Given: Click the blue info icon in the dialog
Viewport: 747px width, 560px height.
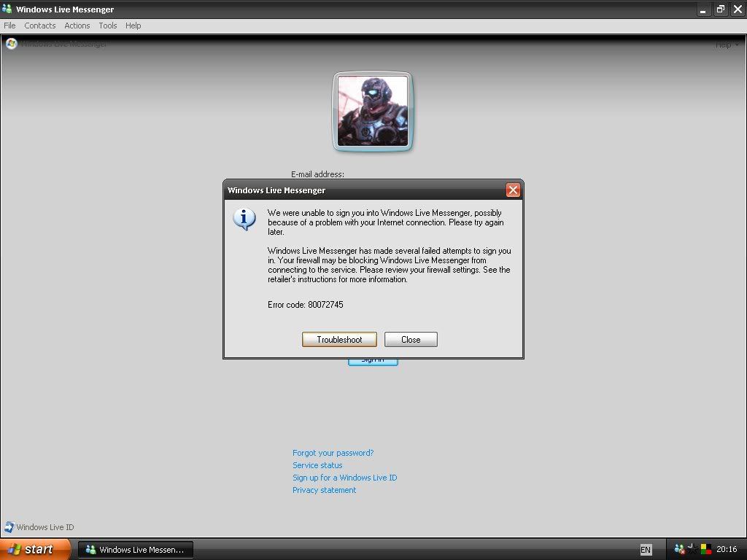Looking at the screenshot, I should [244, 219].
